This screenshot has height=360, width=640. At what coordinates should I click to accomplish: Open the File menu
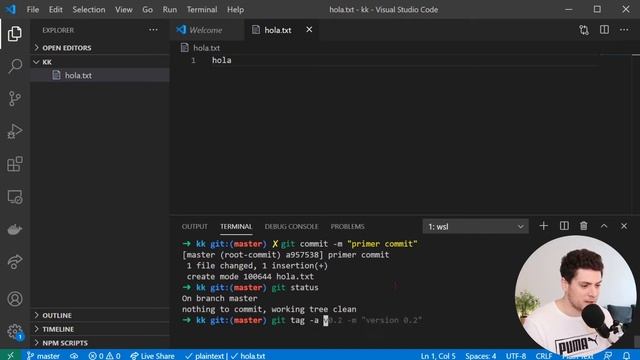[x=33, y=9]
